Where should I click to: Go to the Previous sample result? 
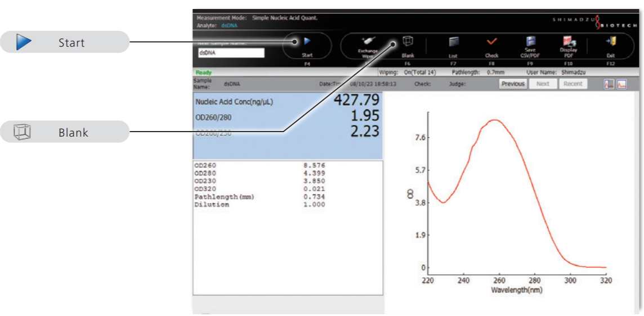coord(513,84)
